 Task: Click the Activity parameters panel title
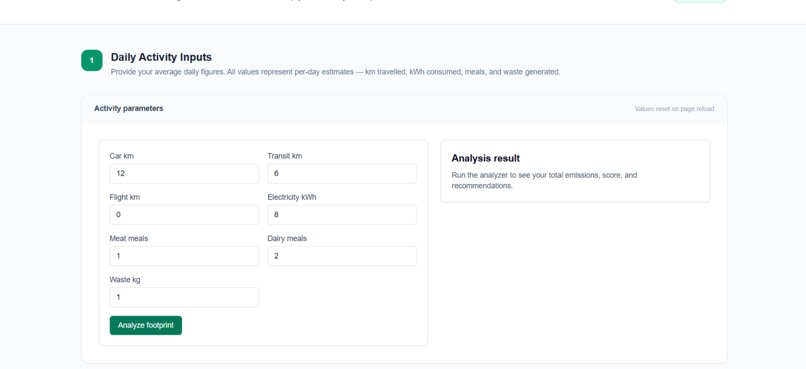point(129,108)
